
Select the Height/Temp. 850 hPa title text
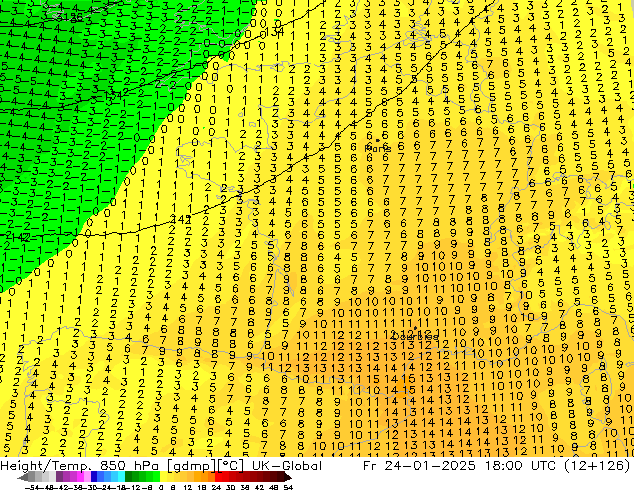pos(82,466)
